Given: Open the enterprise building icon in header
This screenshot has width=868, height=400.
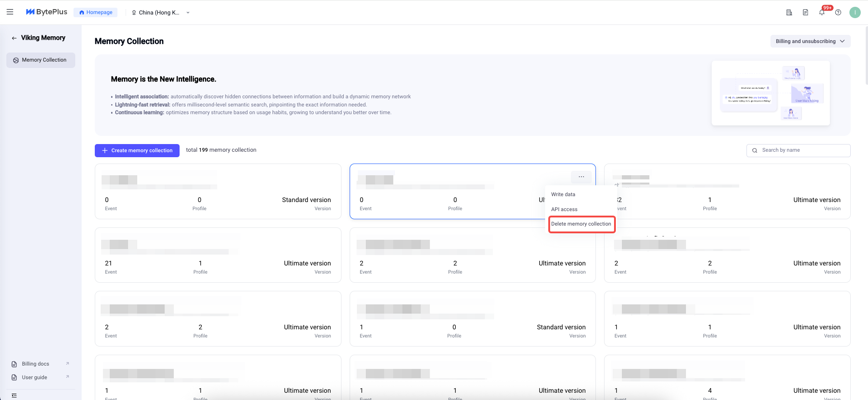Looking at the screenshot, I should point(789,12).
